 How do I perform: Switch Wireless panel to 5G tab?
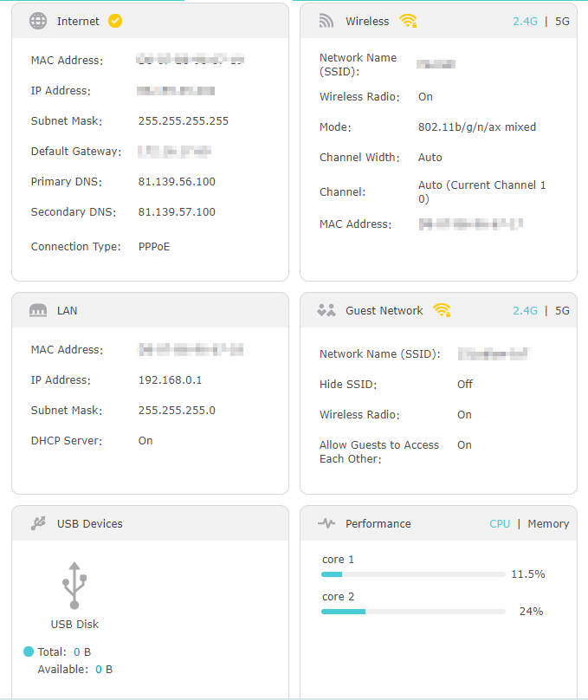tap(562, 21)
